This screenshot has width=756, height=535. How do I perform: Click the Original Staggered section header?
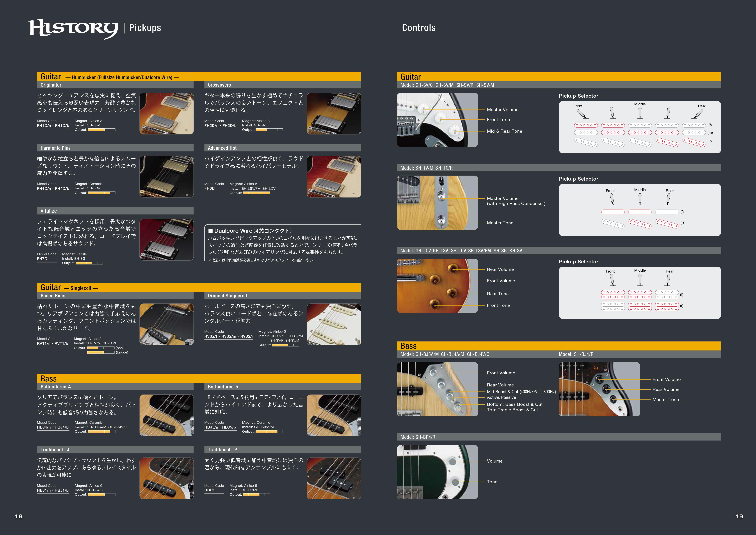click(283, 296)
